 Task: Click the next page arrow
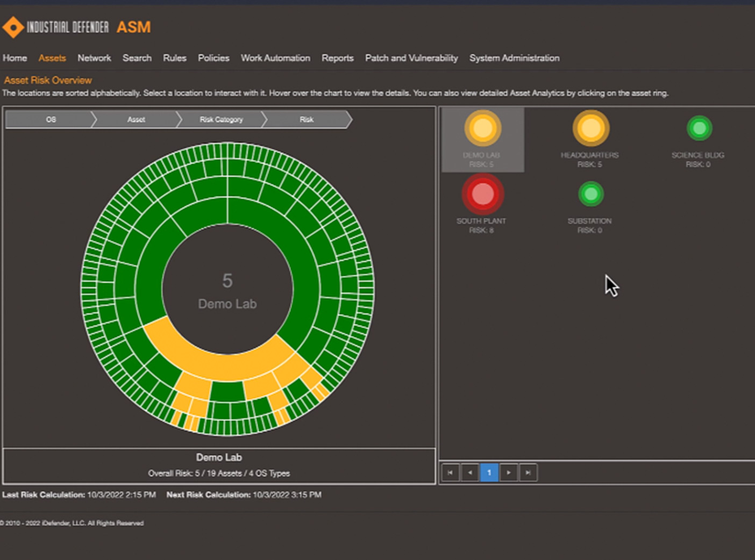[509, 472]
